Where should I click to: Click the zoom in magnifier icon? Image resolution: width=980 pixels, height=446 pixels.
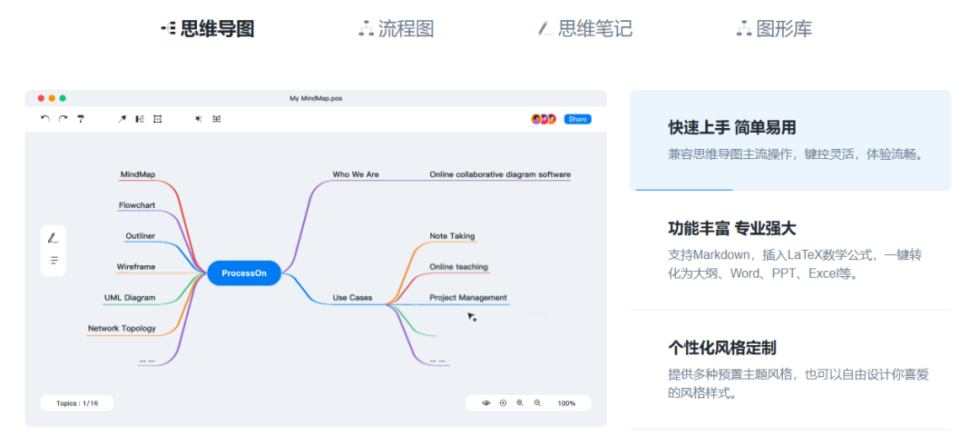[x=520, y=402]
